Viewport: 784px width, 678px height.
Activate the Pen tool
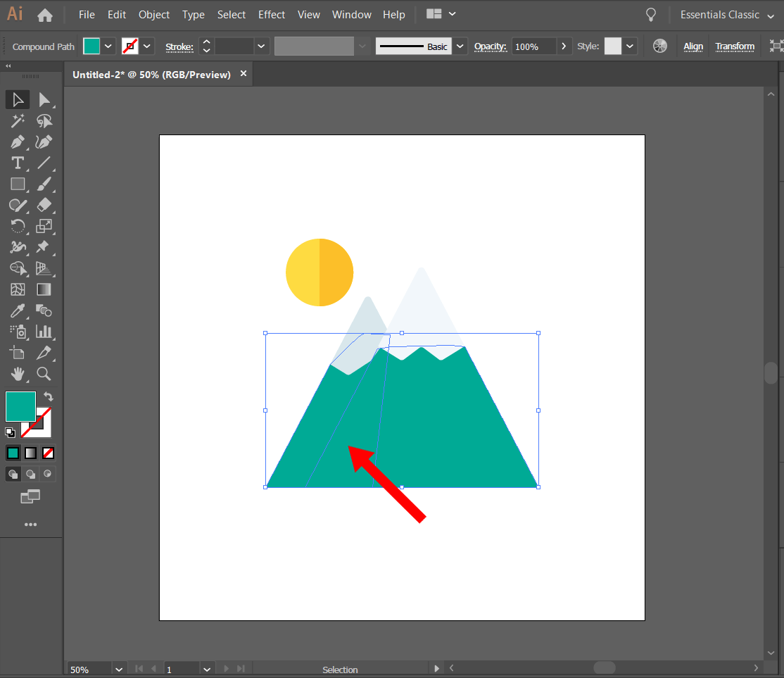click(18, 142)
